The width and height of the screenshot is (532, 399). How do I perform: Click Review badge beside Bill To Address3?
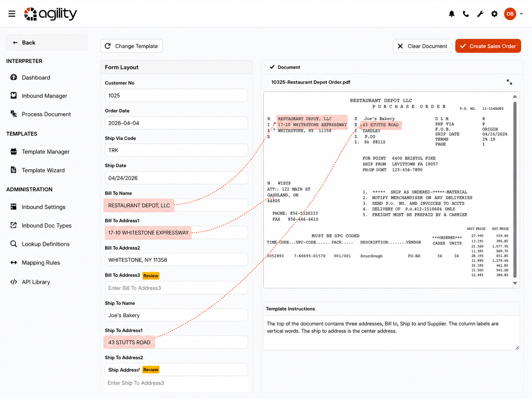[x=151, y=276]
